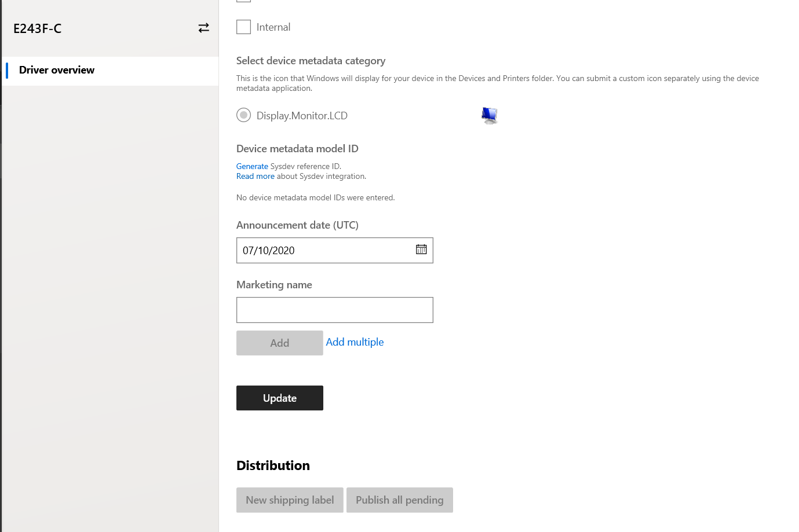Select the Display.Monitor.LCD radio button

click(x=243, y=115)
